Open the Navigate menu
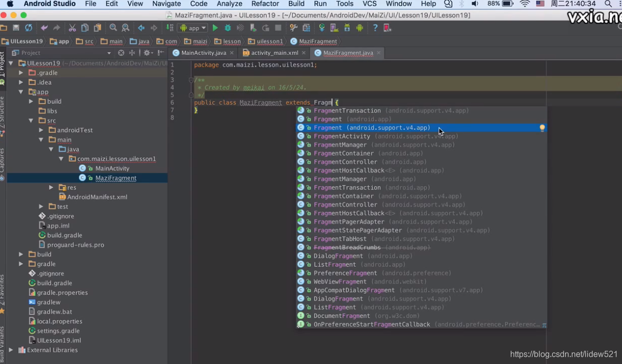Image resolution: width=622 pixels, height=364 pixels. pos(167,4)
